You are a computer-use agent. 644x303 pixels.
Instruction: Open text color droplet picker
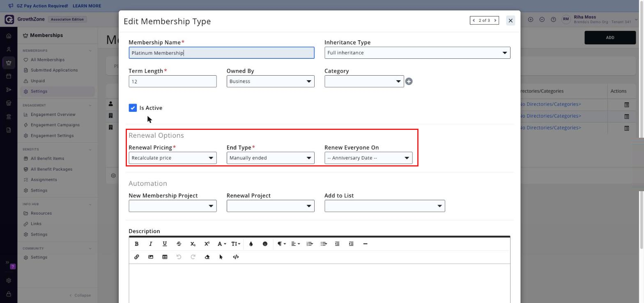tap(251, 244)
